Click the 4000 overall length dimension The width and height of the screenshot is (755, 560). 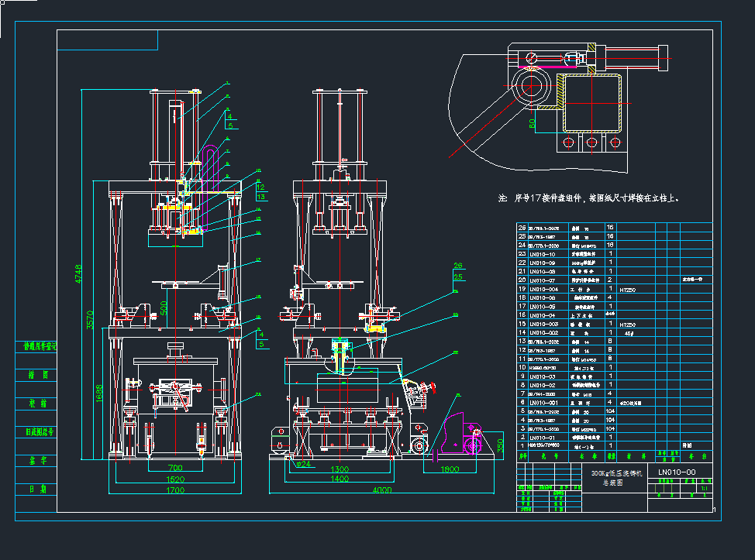point(381,490)
